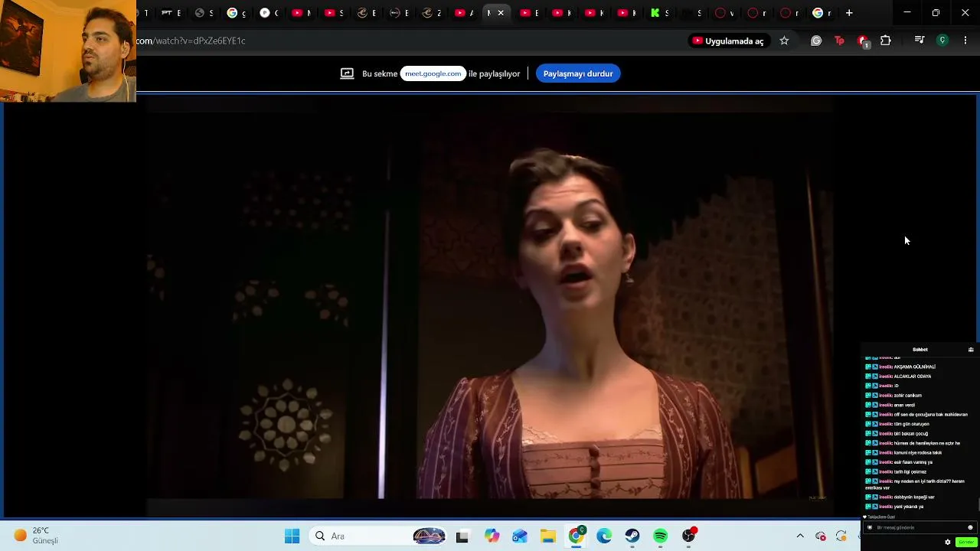This screenshot has width=980, height=551.
Task: Open the Chrome three-dot menu
Action: (x=965, y=41)
